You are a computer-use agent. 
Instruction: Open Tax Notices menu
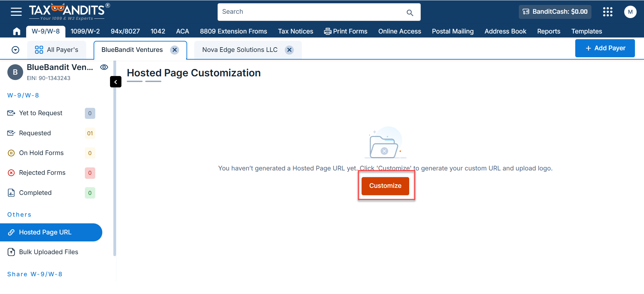pyautogui.click(x=296, y=31)
